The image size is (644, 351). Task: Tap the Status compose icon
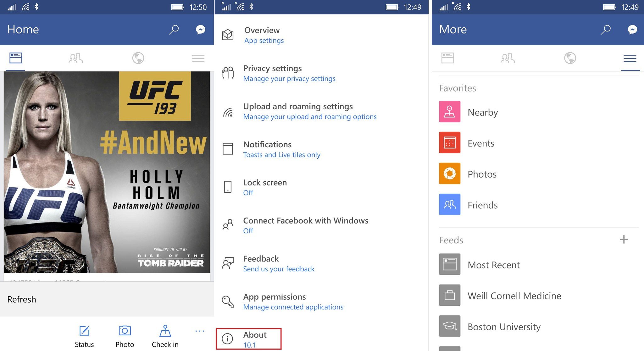(x=84, y=331)
